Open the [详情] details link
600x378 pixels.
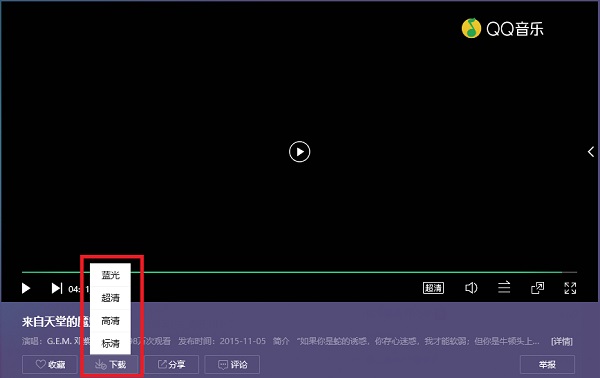click(562, 341)
